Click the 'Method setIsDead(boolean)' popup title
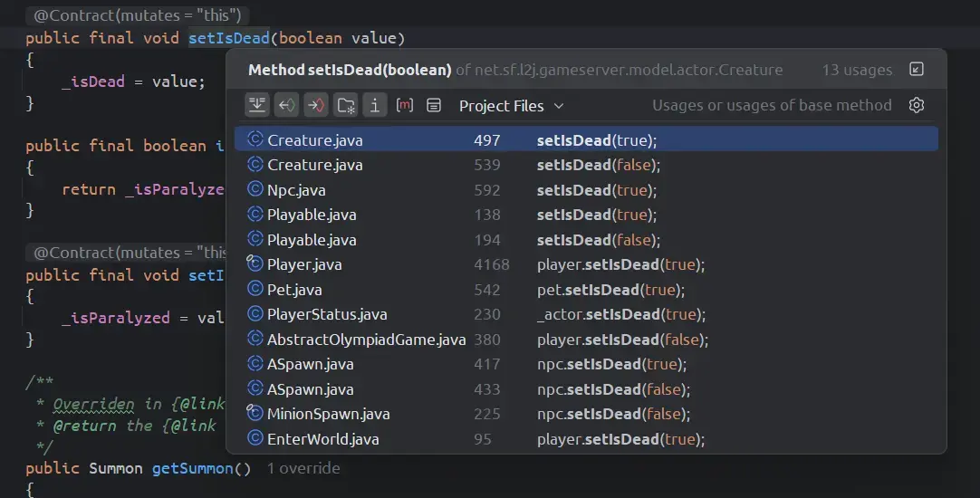Viewport: 980px width, 498px height. 350,70
